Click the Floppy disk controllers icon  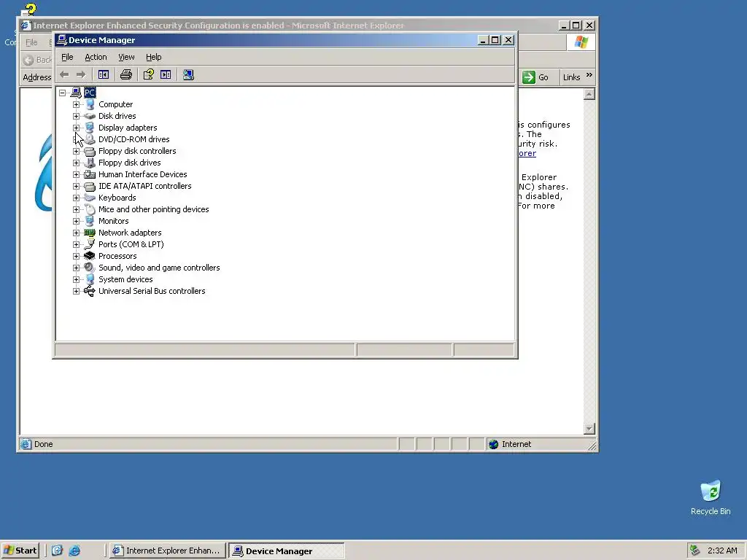pyautogui.click(x=90, y=151)
